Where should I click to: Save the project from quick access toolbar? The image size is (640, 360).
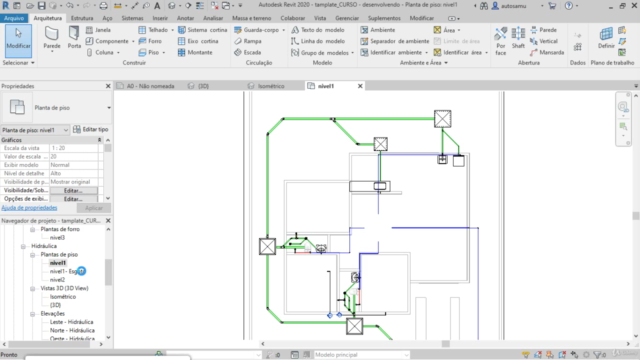tap(41, 6)
